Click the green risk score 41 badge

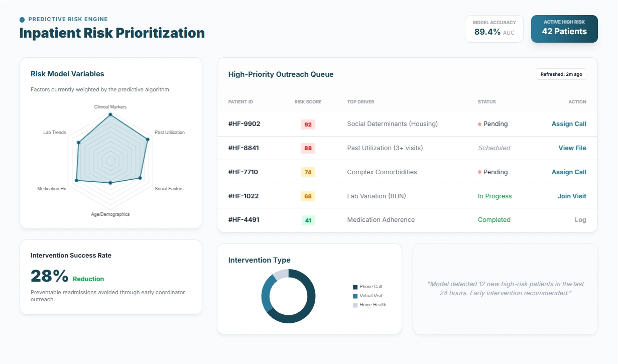pos(308,220)
